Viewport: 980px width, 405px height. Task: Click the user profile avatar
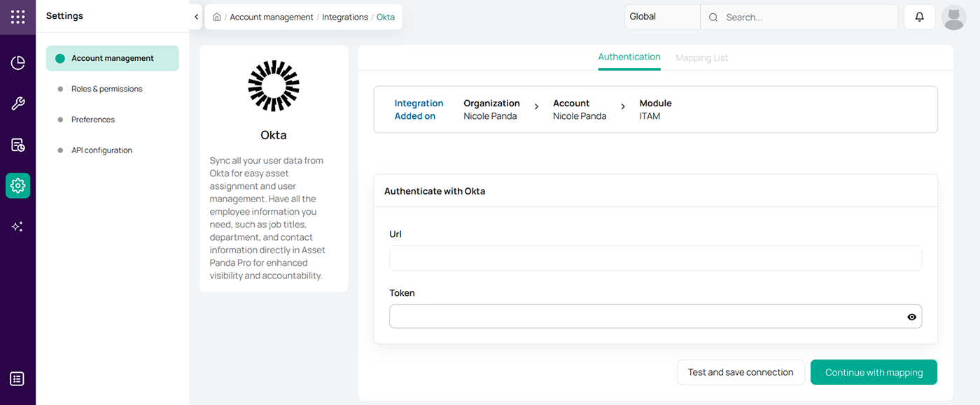coord(953,17)
